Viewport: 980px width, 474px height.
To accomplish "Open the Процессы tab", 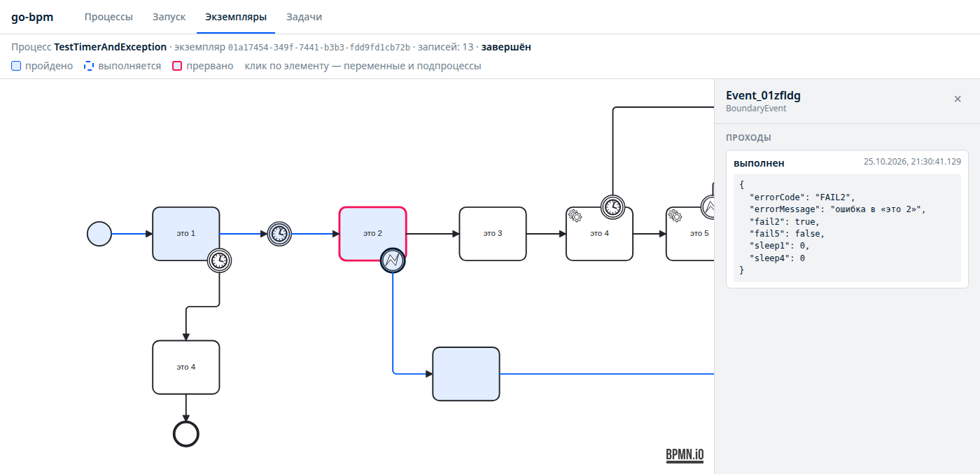I will pyautogui.click(x=108, y=17).
